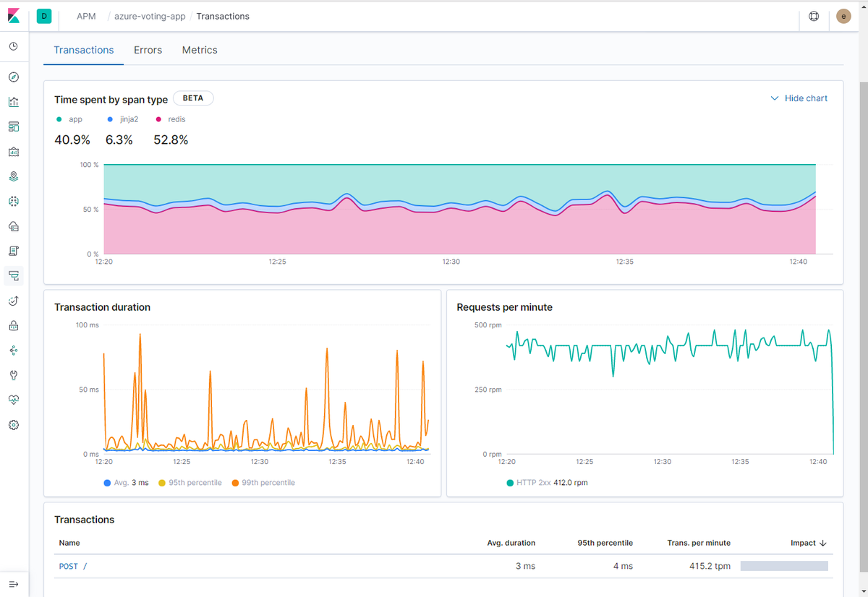Screen dimensions: 868x597
Task: Click the 6.3% jinja2 value
Action: tap(119, 140)
